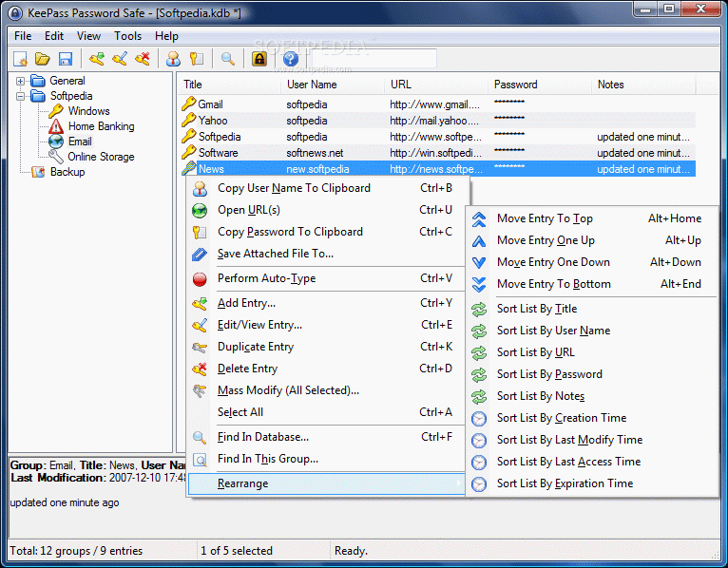Click the Lock Workspace padlock icon
The width and height of the screenshot is (728, 568).
[259, 59]
